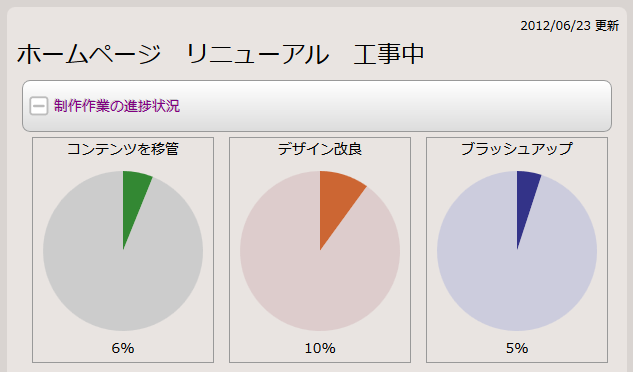Image resolution: width=633 pixels, height=372 pixels.
Task: Click the コンテンツを移管 chart title
Action: [x=123, y=149]
